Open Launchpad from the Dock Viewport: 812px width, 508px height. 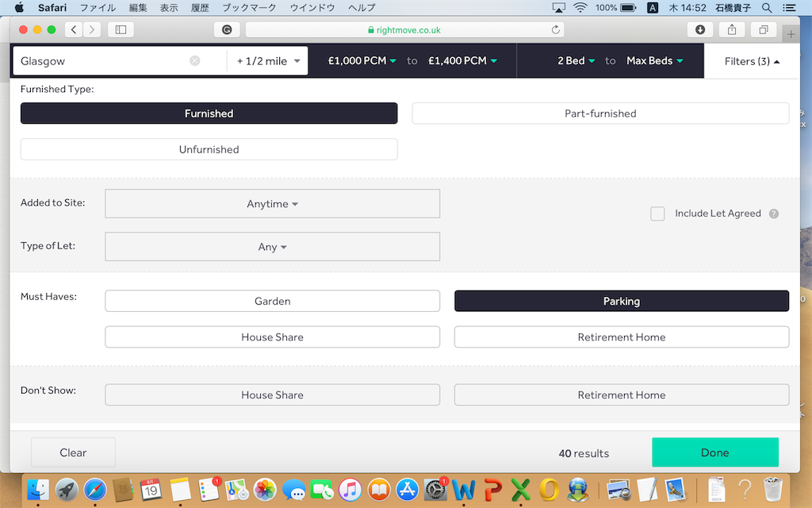[x=67, y=489]
